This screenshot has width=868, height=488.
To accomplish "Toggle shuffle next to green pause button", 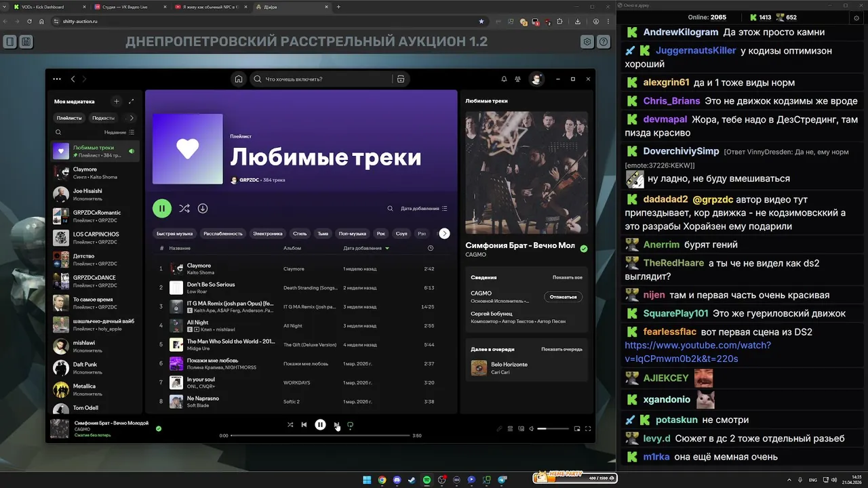I will point(184,209).
